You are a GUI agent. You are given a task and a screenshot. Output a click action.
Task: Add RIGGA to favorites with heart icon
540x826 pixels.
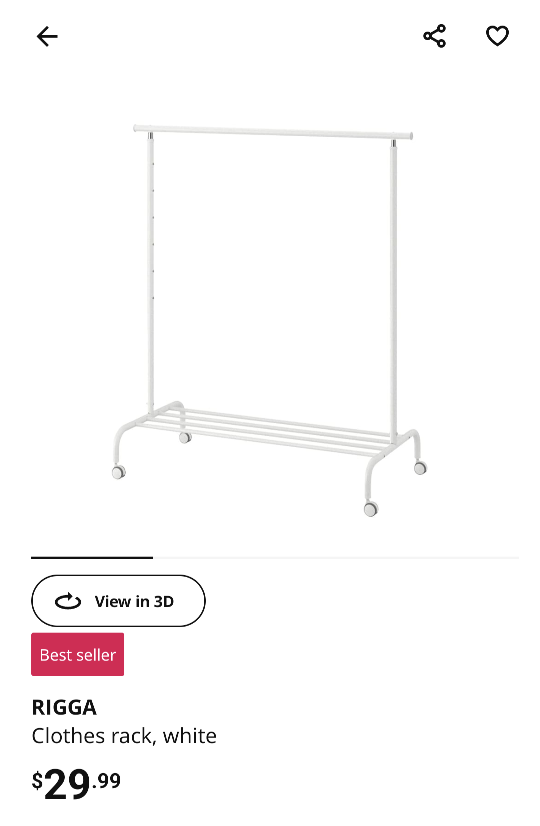[x=497, y=36]
